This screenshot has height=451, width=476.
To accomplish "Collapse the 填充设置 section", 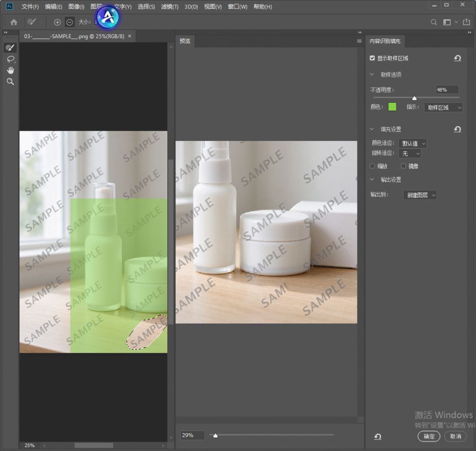I will (x=372, y=129).
